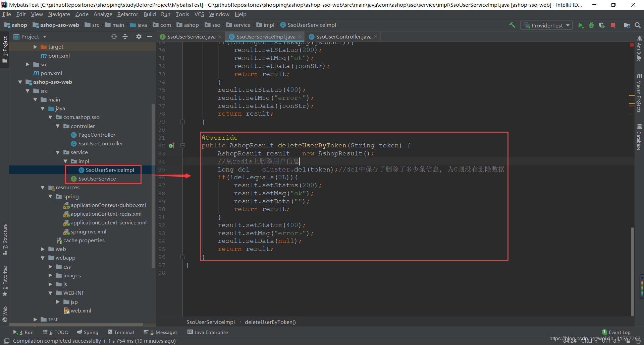The height and width of the screenshot is (345, 644).
Task: Click the Collapse All icon in Project panel
Action: pos(125,37)
